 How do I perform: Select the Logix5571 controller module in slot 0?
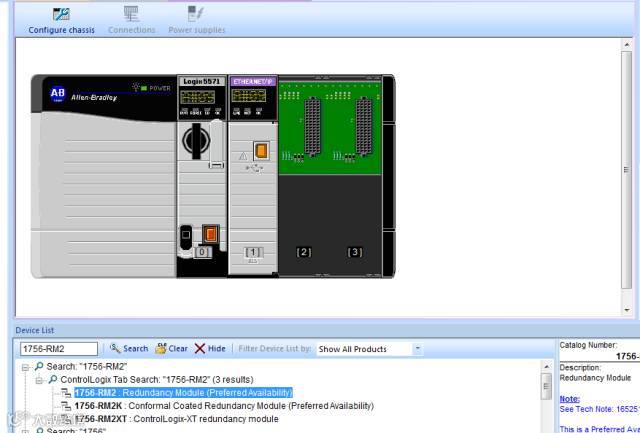coord(202,176)
